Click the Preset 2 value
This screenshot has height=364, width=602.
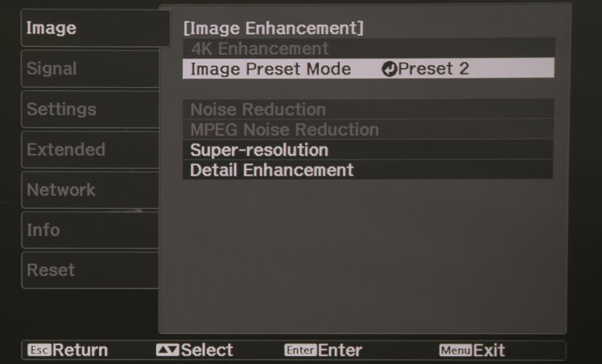click(x=433, y=69)
